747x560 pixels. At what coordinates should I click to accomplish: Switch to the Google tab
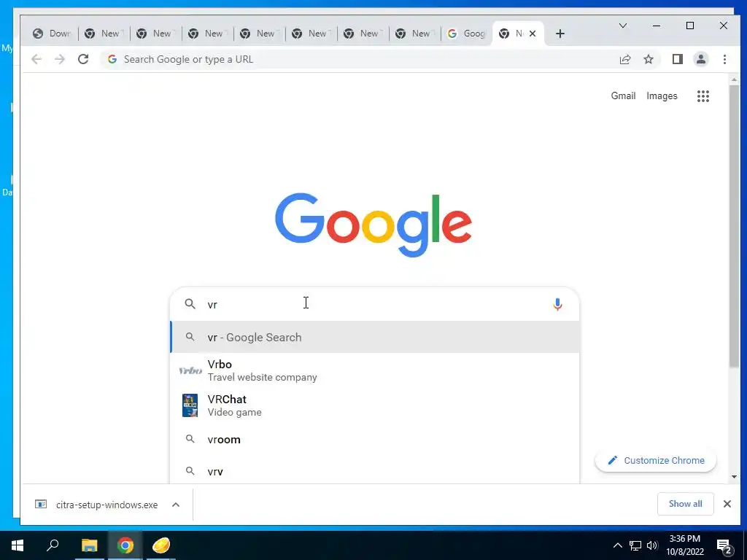click(467, 34)
